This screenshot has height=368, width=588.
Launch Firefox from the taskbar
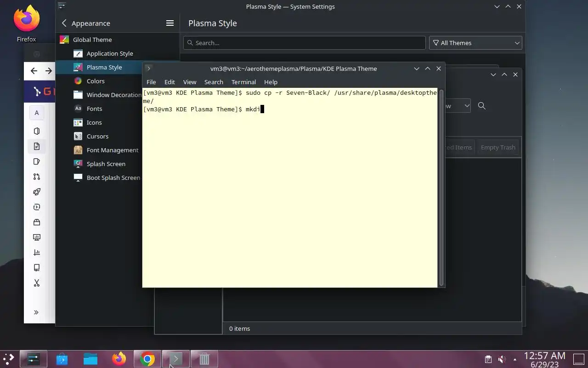coord(119,359)
